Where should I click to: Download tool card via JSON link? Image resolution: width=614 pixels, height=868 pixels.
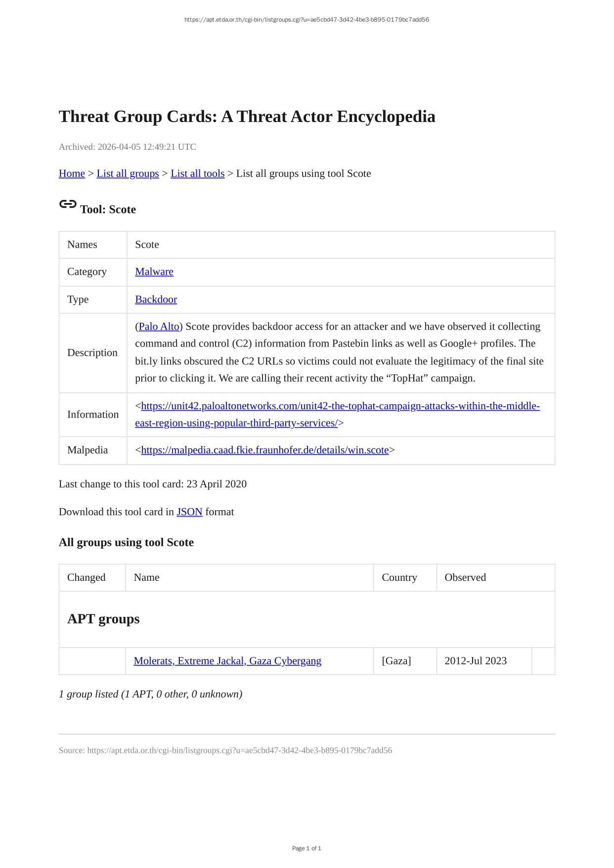click(x=189, y=512)
